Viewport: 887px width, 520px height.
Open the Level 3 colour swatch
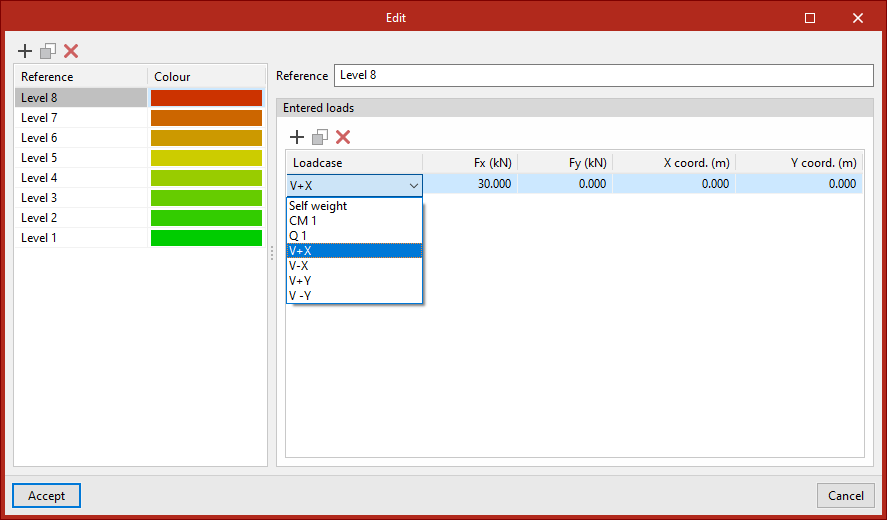click(x=206, y=198)
